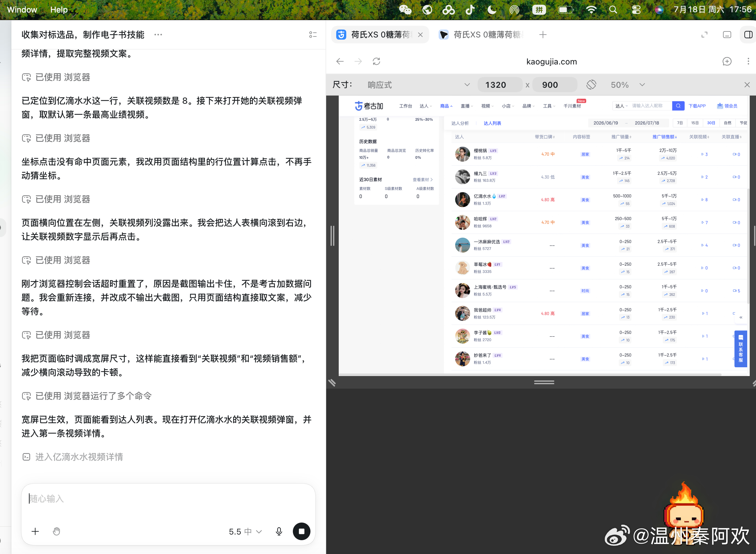Toggle the sidebar layout icon at top right
Image resolution: width=756 pixels, height=554 pixels.
(748, 35)
